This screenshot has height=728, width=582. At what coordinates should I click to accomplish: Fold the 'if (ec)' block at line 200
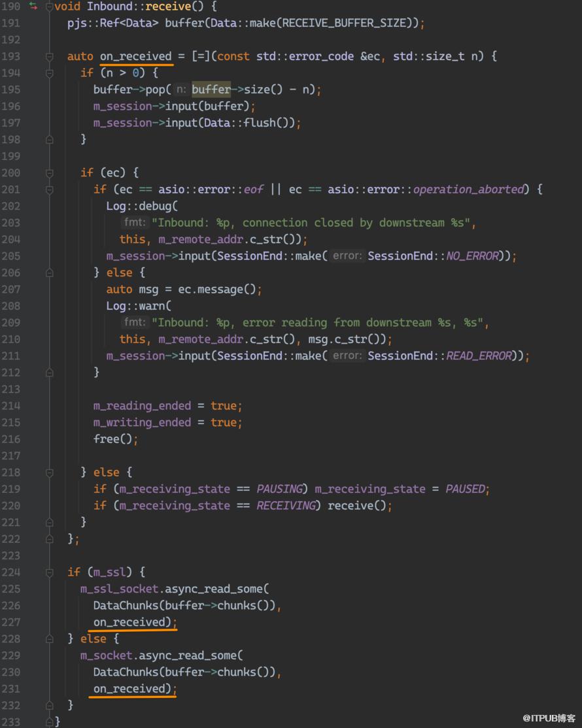tap(49, 173)
